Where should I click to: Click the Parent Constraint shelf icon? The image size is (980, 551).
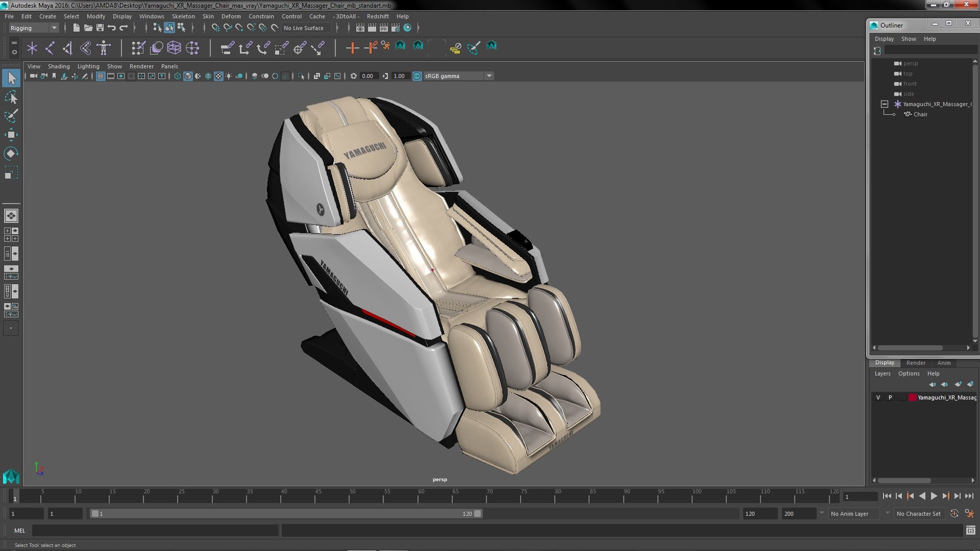click(227, 48)
